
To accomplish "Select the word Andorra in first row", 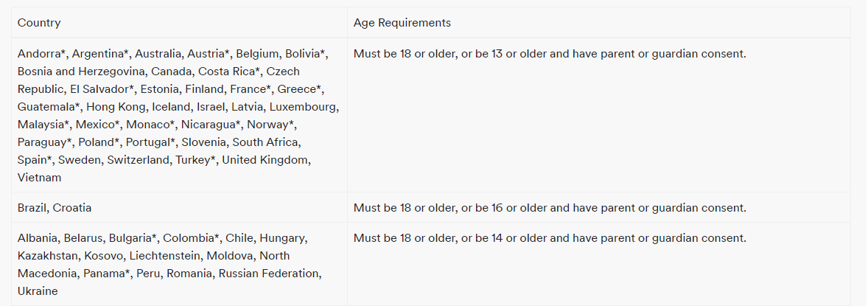I will [x=39, y=54].
